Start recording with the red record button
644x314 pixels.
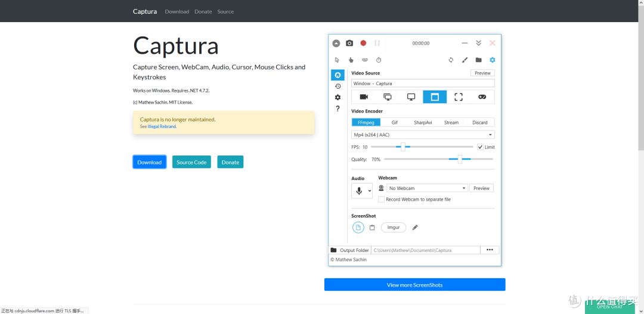363,43
